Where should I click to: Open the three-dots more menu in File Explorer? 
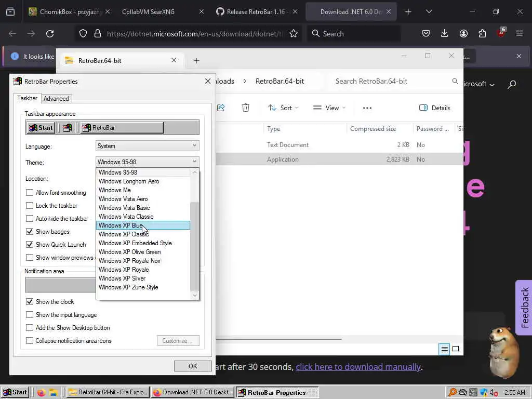(x=367, y=108)
